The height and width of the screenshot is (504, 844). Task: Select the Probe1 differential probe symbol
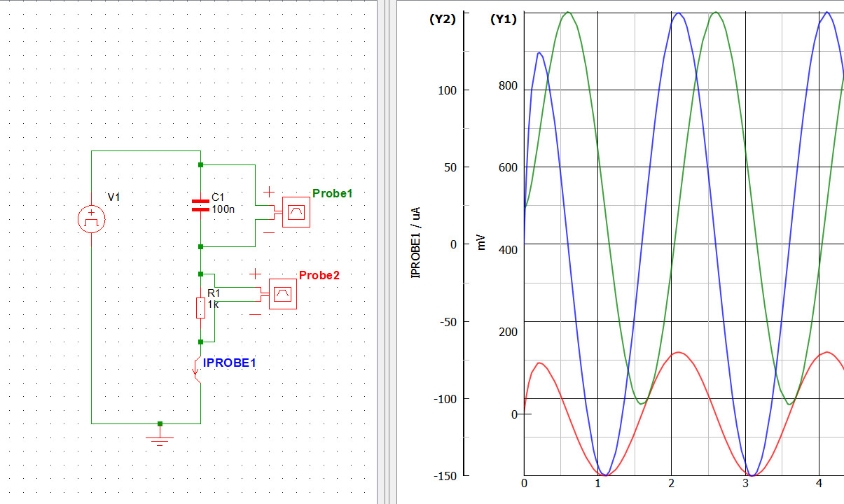(x=296, y=212)
